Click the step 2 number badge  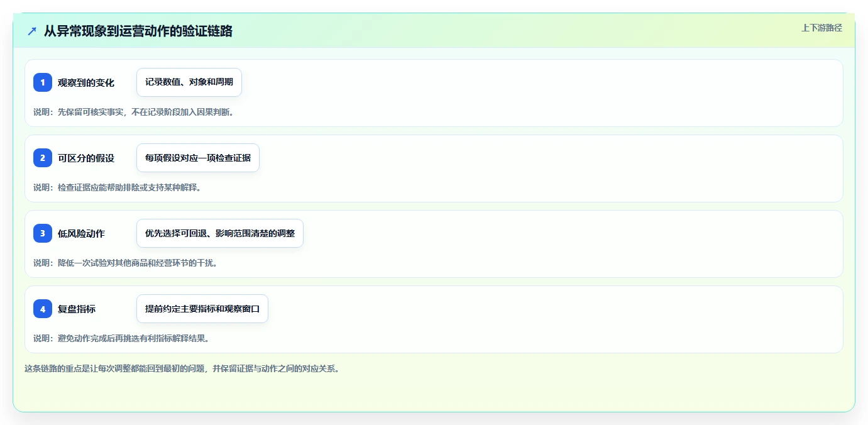[43, 158]
